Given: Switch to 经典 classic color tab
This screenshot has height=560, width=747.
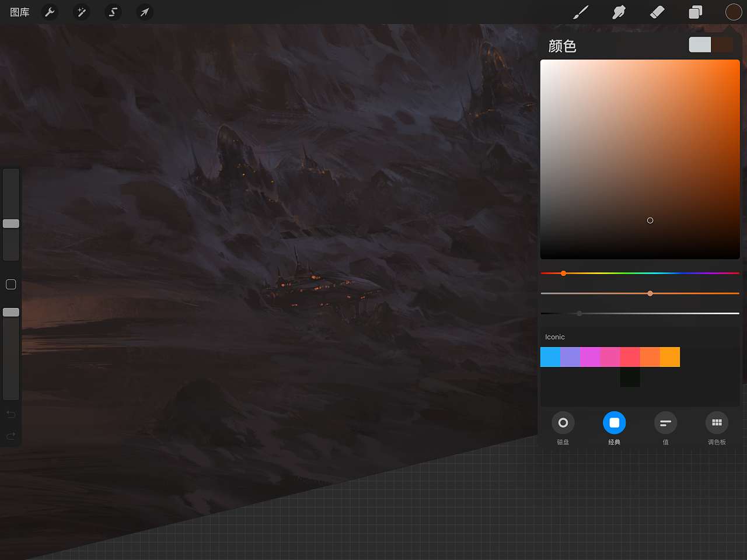Looking at the screenshot, I should 614,423.
